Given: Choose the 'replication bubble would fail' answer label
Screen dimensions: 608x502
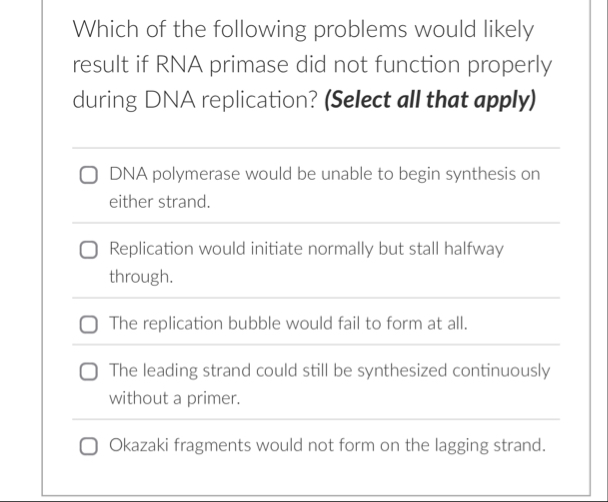Looking at the screenshot, I should (x=288, y=323).
